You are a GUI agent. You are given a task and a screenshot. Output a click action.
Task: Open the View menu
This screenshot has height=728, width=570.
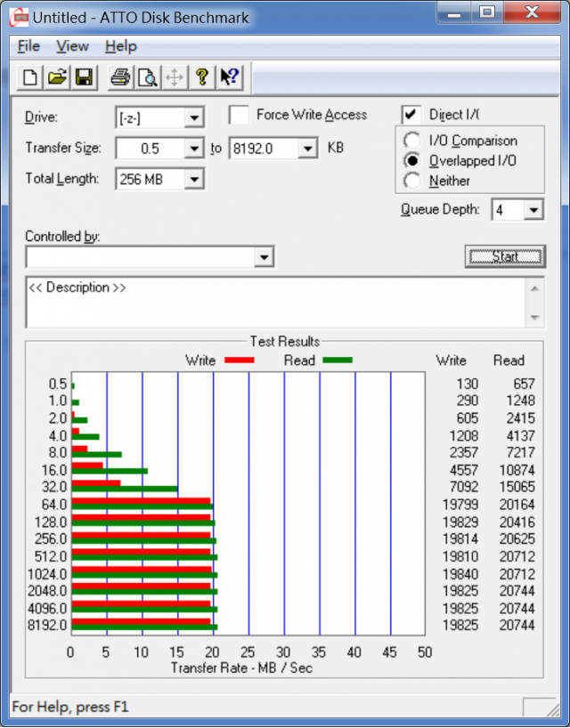[x=72, y=46]
